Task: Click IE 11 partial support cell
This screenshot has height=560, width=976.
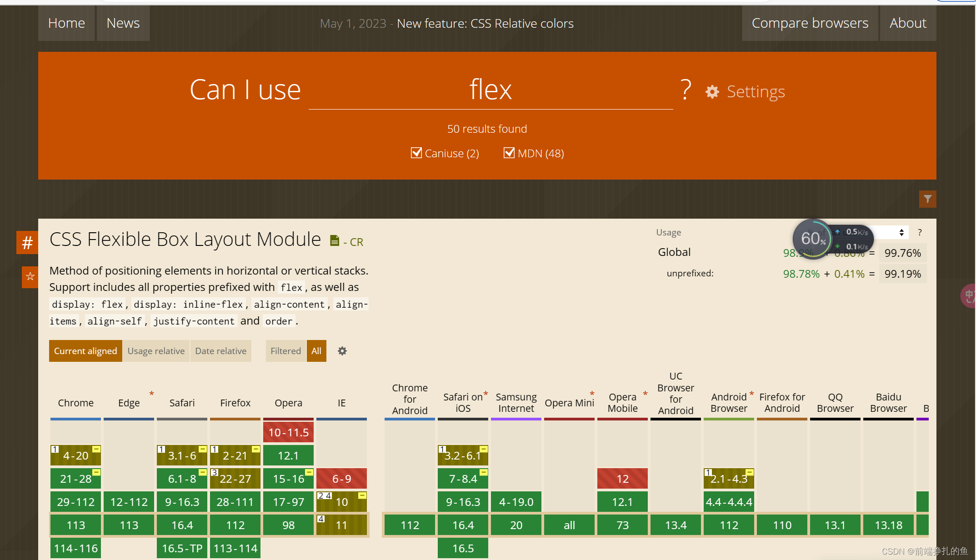Action: pos(341,525)
